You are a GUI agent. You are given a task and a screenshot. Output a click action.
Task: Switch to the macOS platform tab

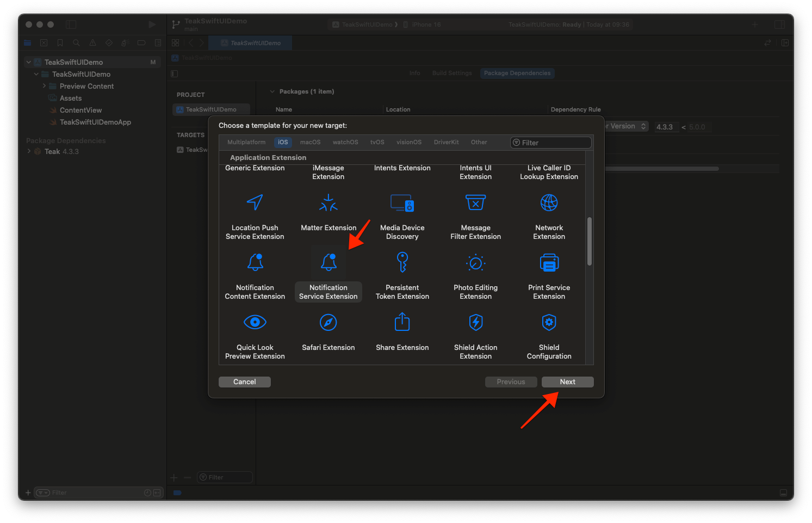(x=310, y=142)
